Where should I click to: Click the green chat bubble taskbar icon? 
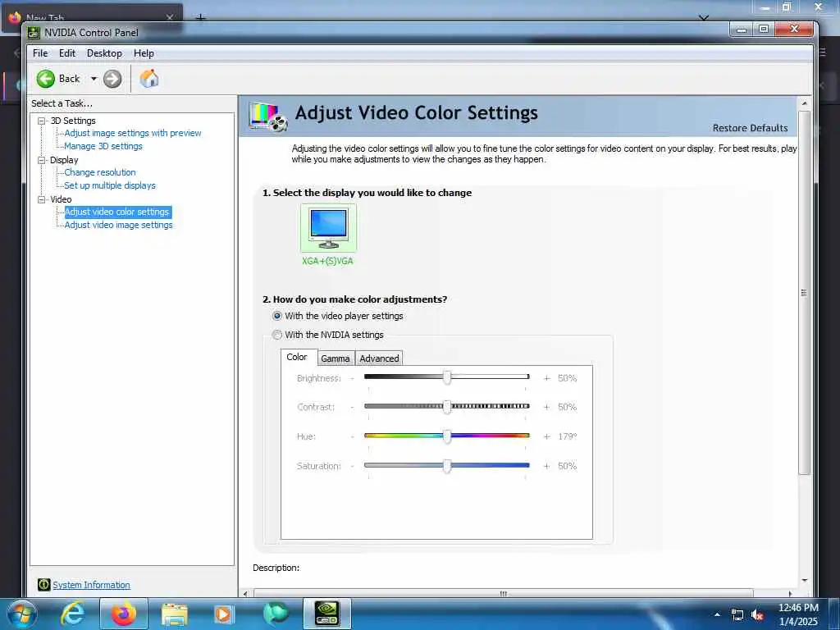click(276, 614)
